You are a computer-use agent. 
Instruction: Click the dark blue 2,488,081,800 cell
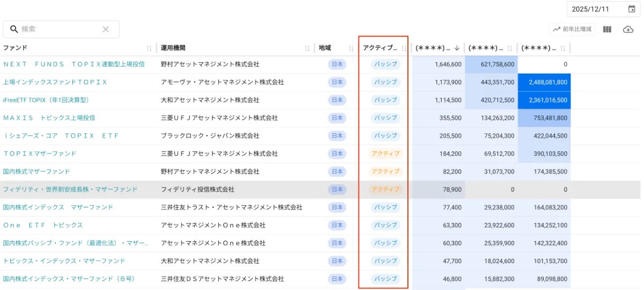[x=544, y=82]
